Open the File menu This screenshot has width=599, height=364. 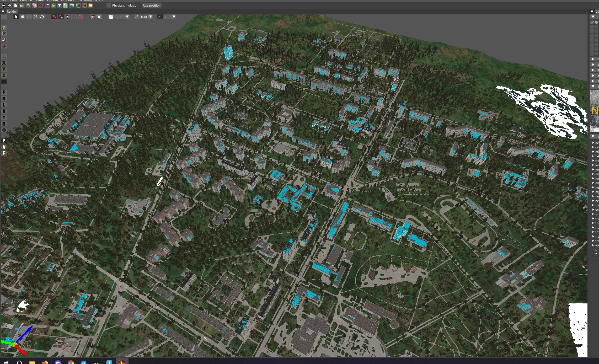pyautogui.click(x=4, y=1)
